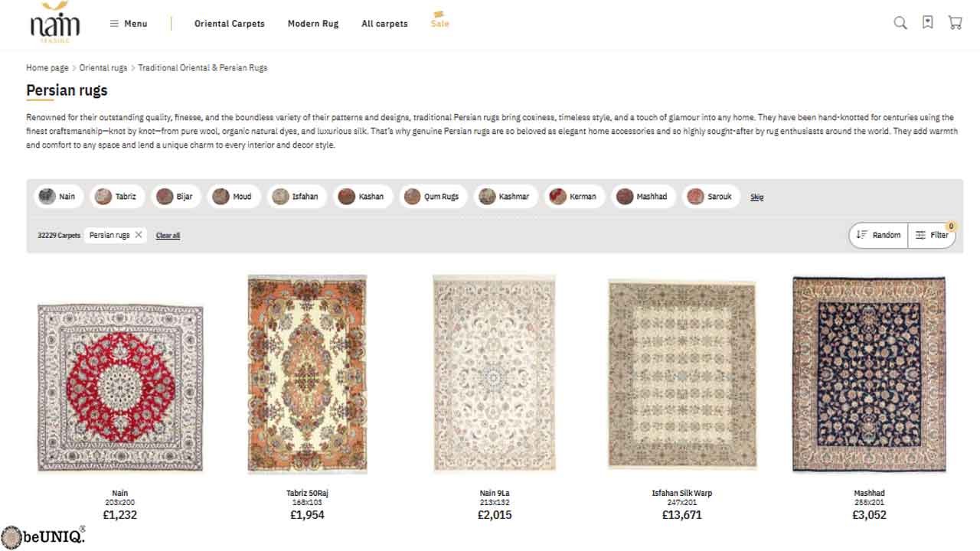The image size is (980, 551).
Task: View the shopping cart icon
Action: tap(955, 23)
